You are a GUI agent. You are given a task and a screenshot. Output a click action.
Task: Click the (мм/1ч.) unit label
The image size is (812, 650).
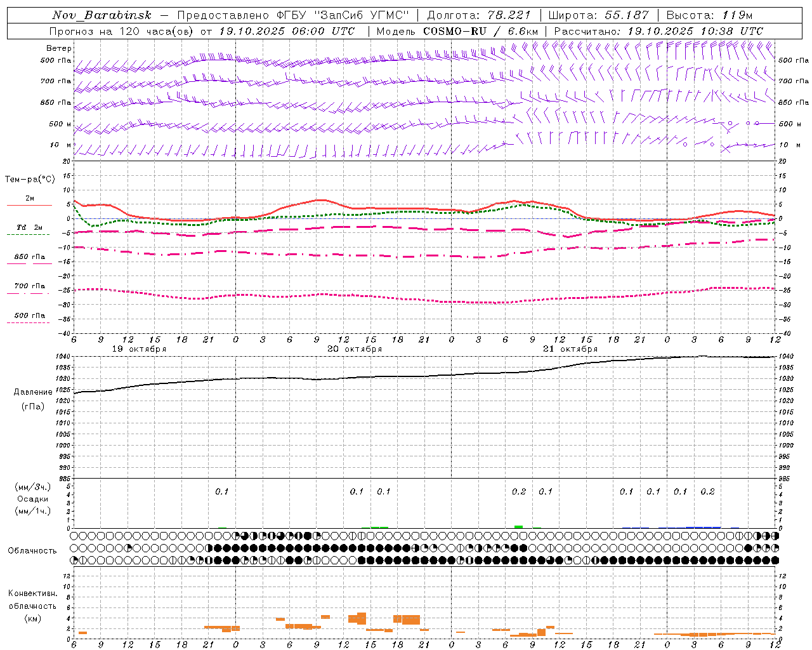coord(33,511)
